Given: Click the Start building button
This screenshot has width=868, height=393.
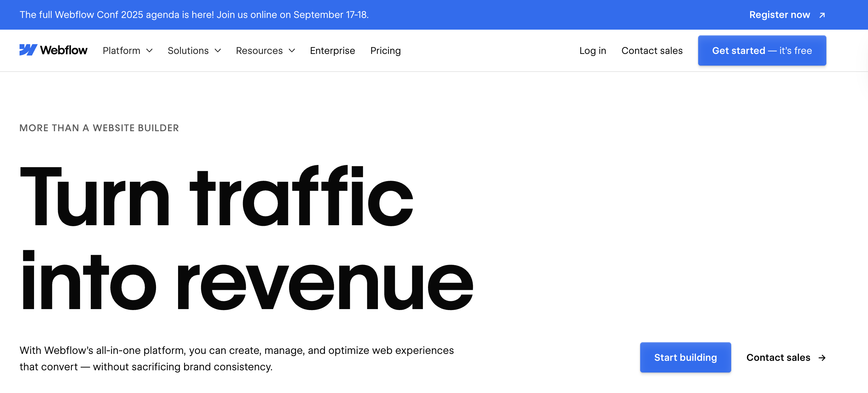Looking at the screenshot, I should coord(686,357).
